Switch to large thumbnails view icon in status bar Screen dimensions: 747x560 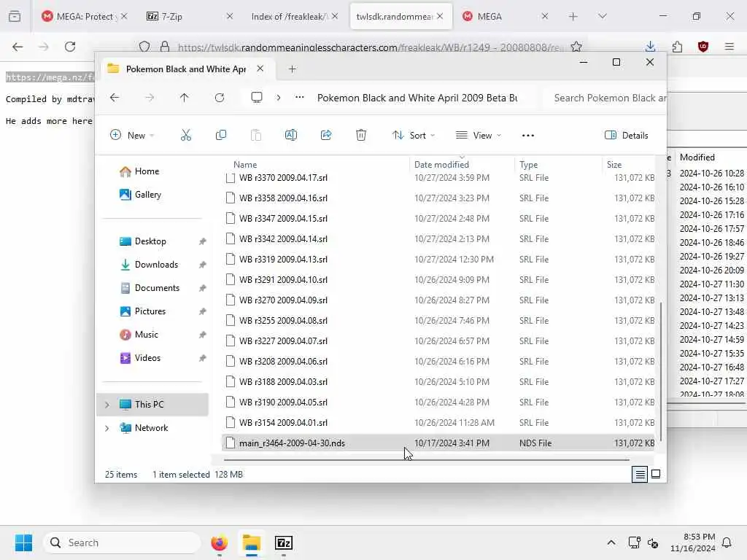coord(656,474)
